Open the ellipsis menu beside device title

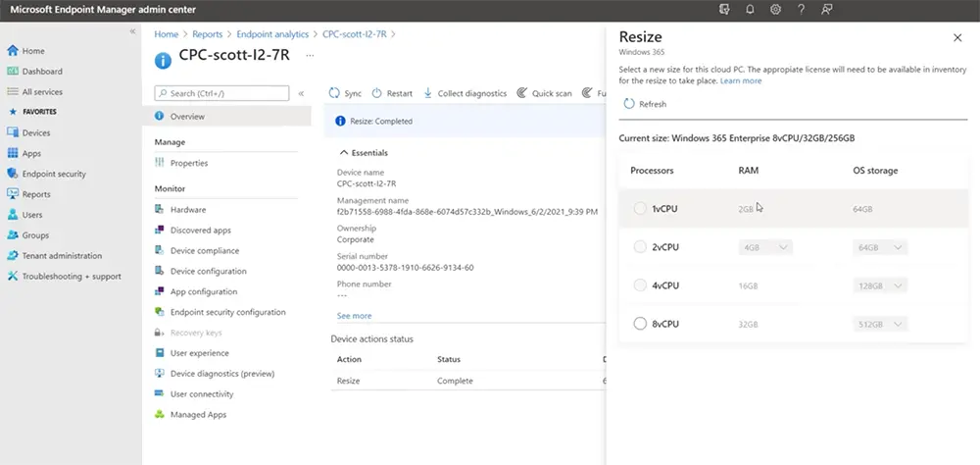click(310, 56)
